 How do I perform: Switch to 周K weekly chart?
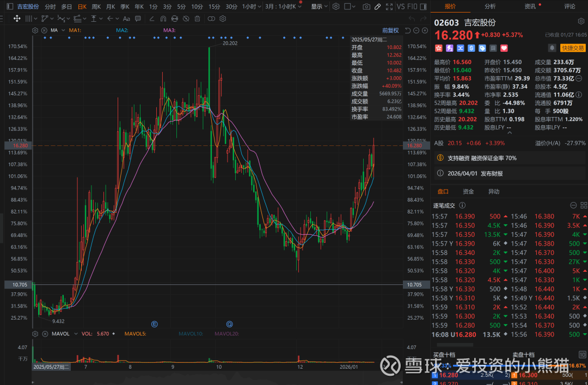pos(96,7)
